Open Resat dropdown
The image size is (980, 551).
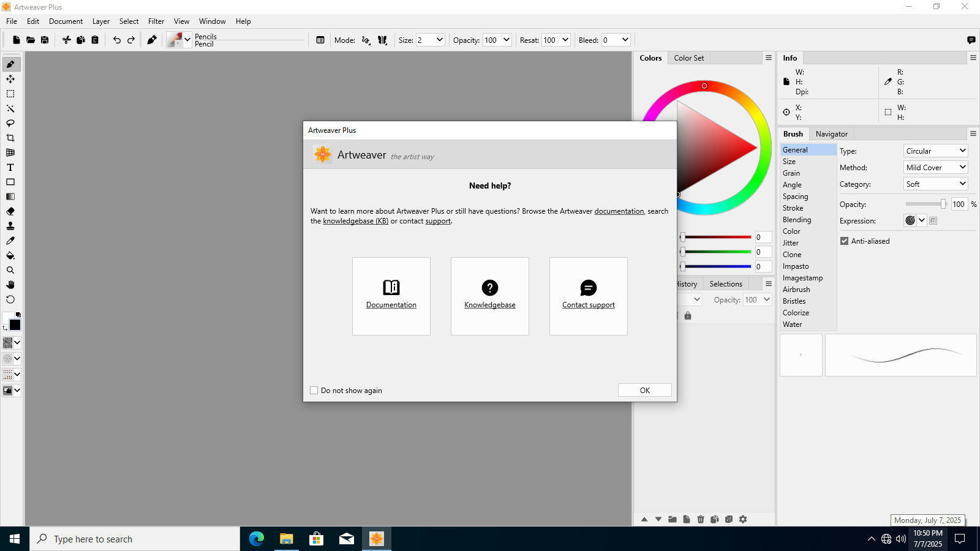pyautogui.click(x=565, y=40)
